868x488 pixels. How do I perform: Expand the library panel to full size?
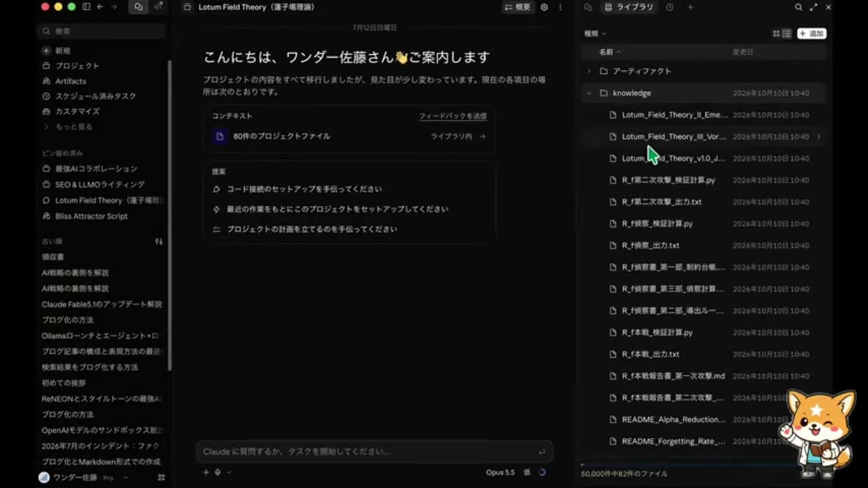click(814, 7)
